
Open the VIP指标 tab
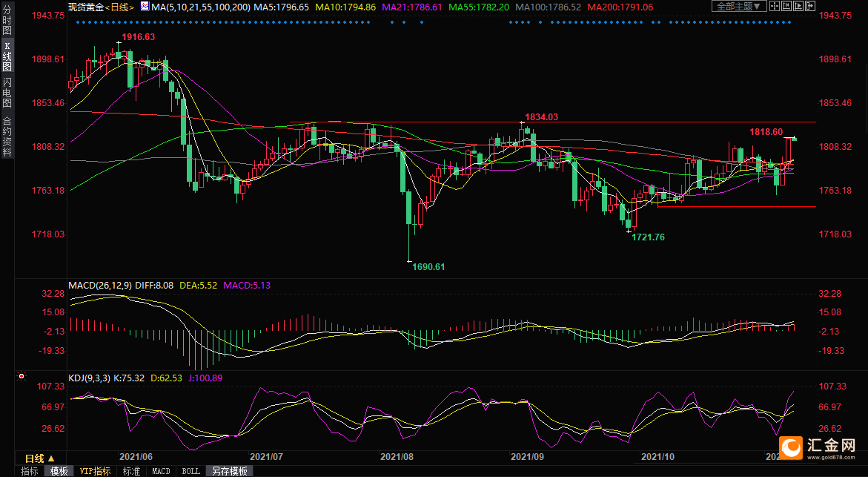(95, 471)
